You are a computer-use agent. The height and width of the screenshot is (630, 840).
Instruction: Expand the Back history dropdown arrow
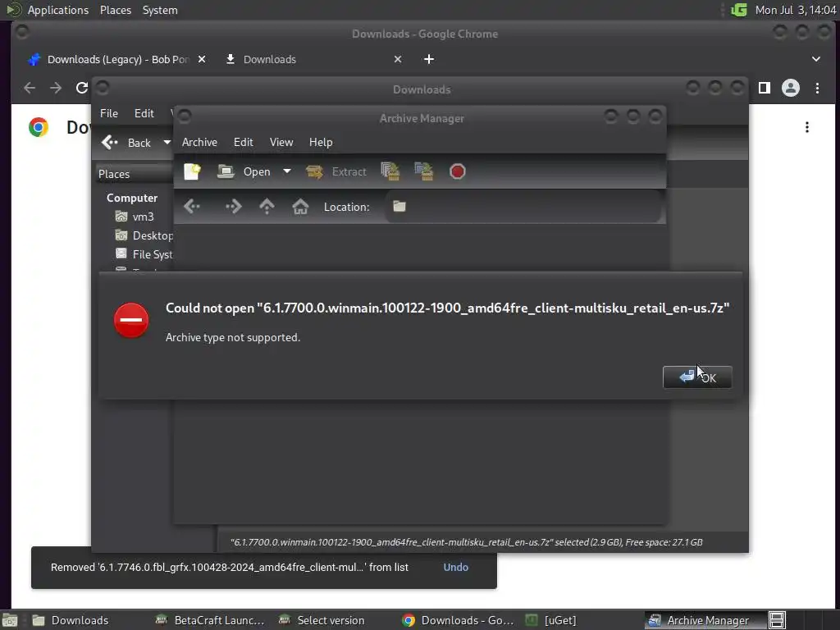click(167, 143)
